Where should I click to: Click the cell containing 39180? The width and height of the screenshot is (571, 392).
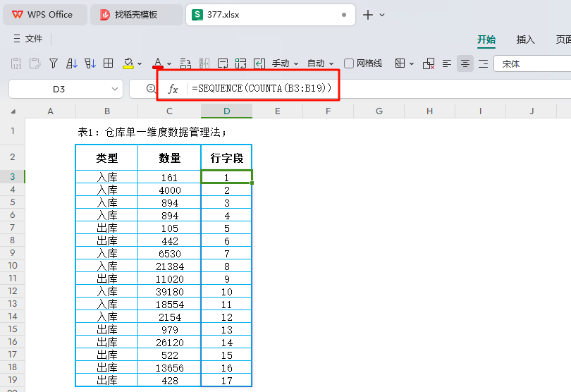[170, 291]
